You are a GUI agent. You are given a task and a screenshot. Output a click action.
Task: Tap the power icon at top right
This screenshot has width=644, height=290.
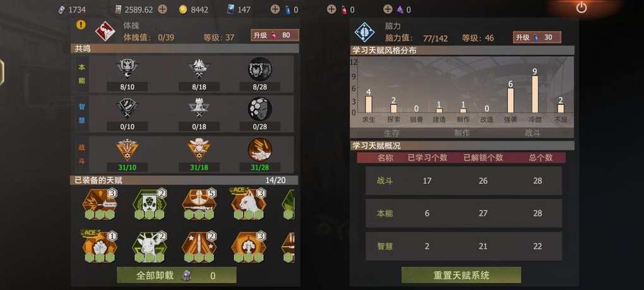tap(581, 8)
